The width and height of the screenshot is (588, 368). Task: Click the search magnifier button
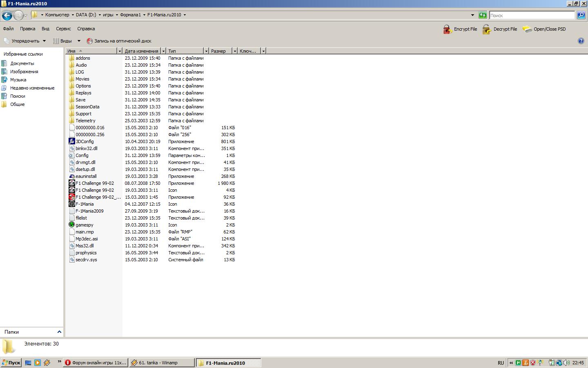(x=581, y=15)
